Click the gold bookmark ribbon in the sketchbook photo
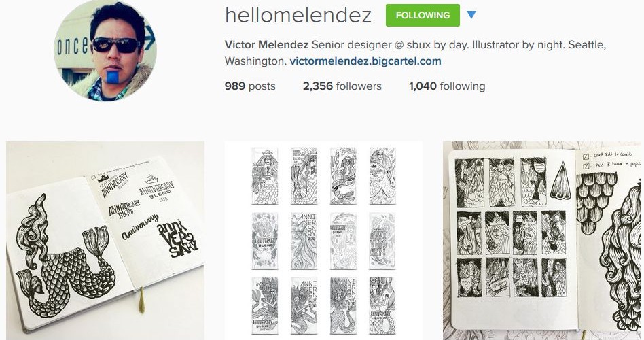This screenshot has height=340, width=644. point(142,300)
